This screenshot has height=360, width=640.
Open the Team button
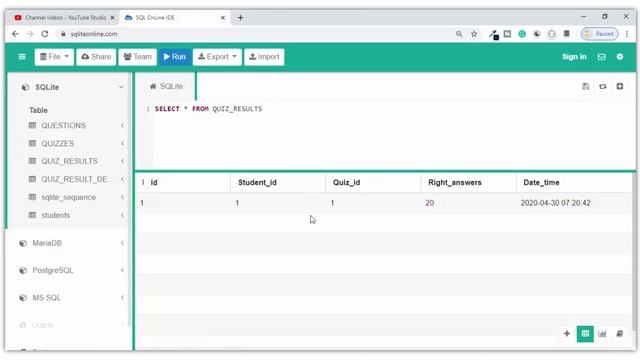tap(138, 57)
